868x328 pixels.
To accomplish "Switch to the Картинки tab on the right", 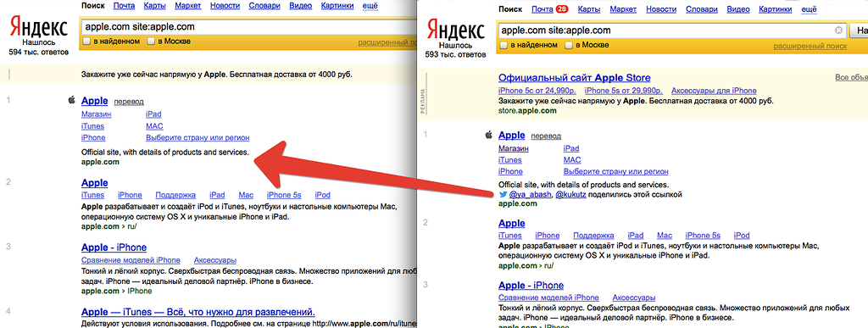I will pos(775,9).
